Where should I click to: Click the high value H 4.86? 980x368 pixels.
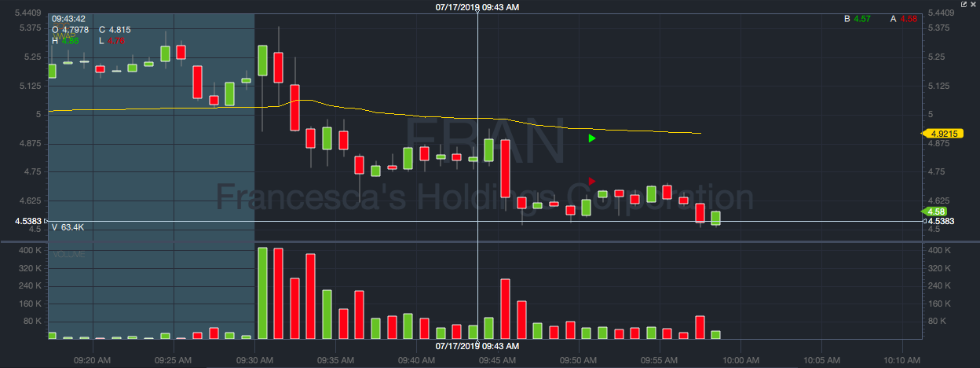coord(66,40)
